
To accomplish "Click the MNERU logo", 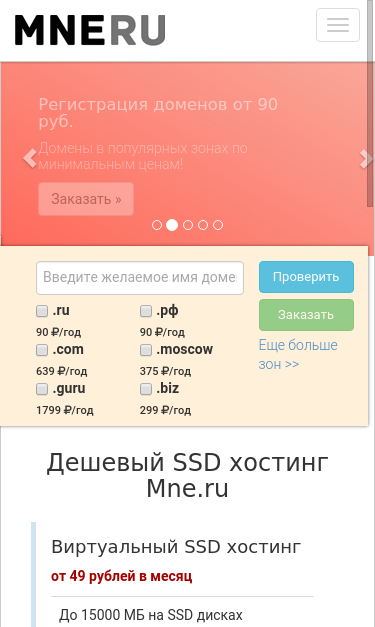I will click(90, 30).
